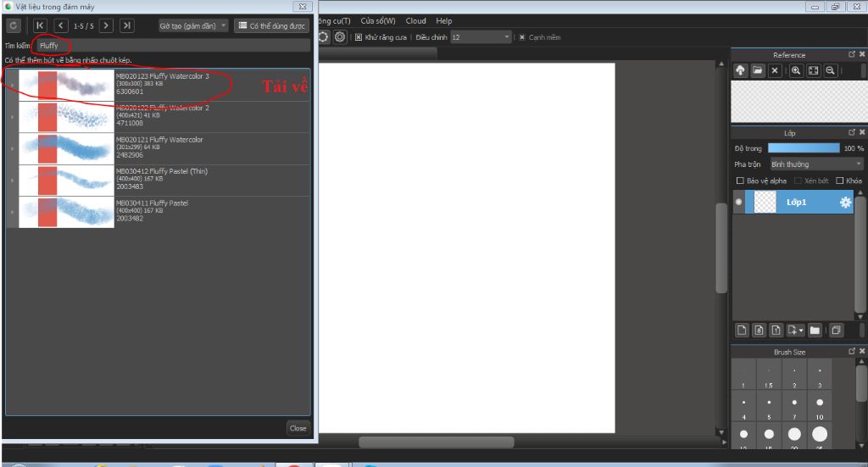This screenshot has height=467, width=868.
Task: Select MB020122 Fluffy Watercolor 2 brush
Action: point(158,116)
